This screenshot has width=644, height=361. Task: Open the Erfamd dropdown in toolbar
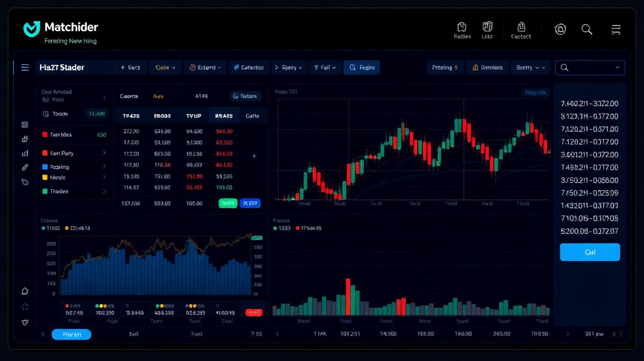point(205,68)
